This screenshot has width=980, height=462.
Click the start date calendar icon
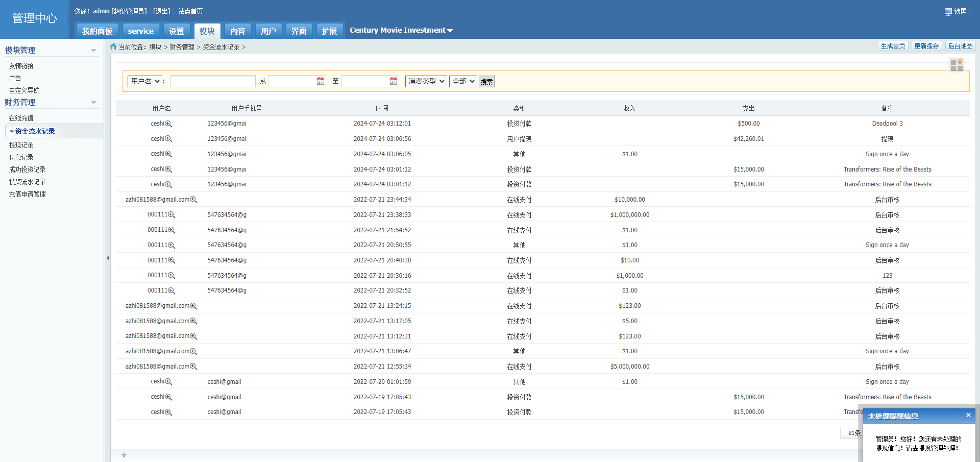click(321, 82)
